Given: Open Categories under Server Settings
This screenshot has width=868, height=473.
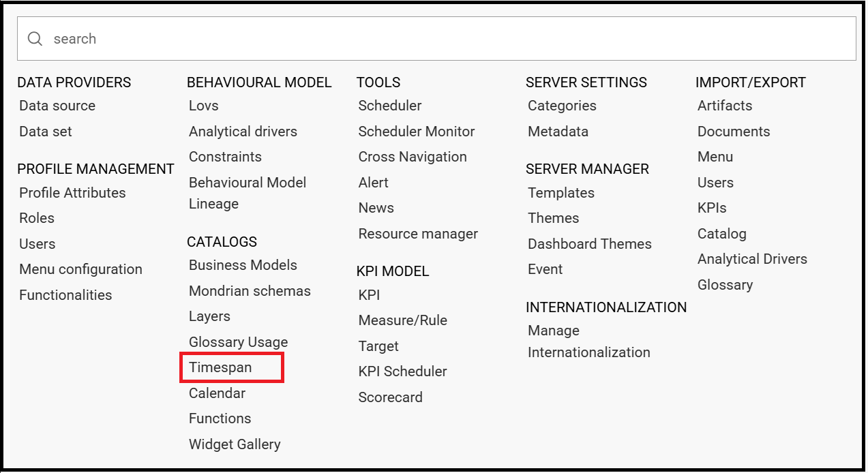Looking at the screenshot, I should click(x=562, y=106).
